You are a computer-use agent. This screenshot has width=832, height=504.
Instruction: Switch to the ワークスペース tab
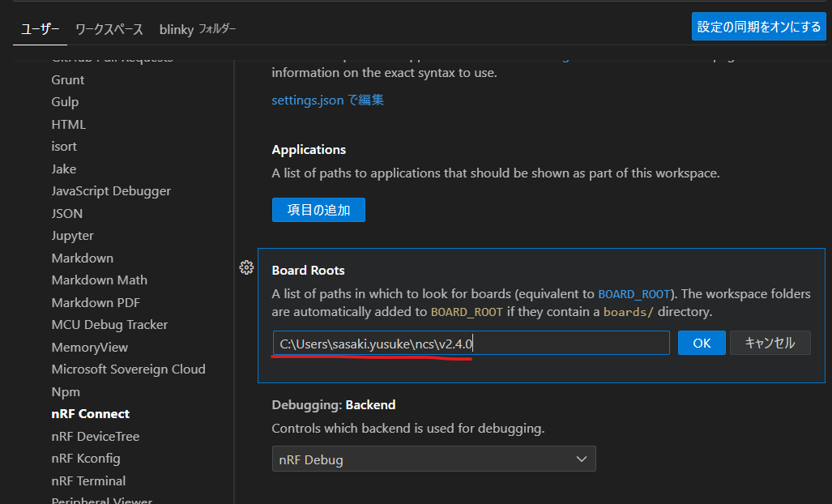tap(109, 29)
